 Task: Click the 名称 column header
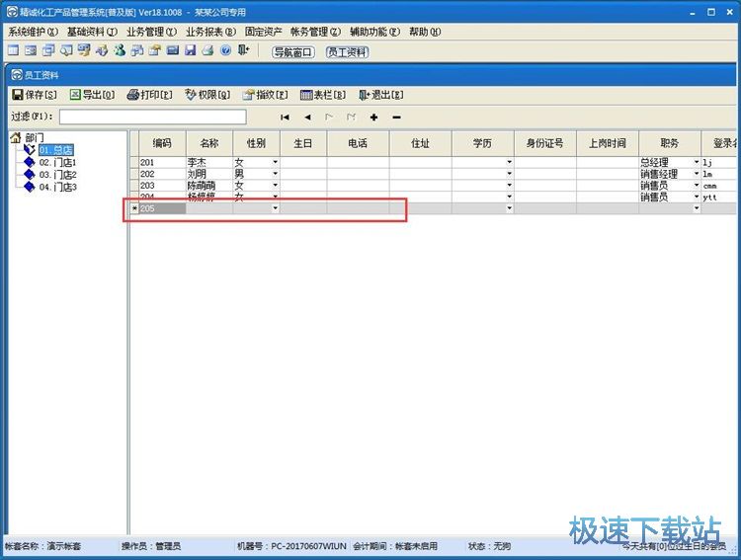pyautogui.click(x=208, y=143)
